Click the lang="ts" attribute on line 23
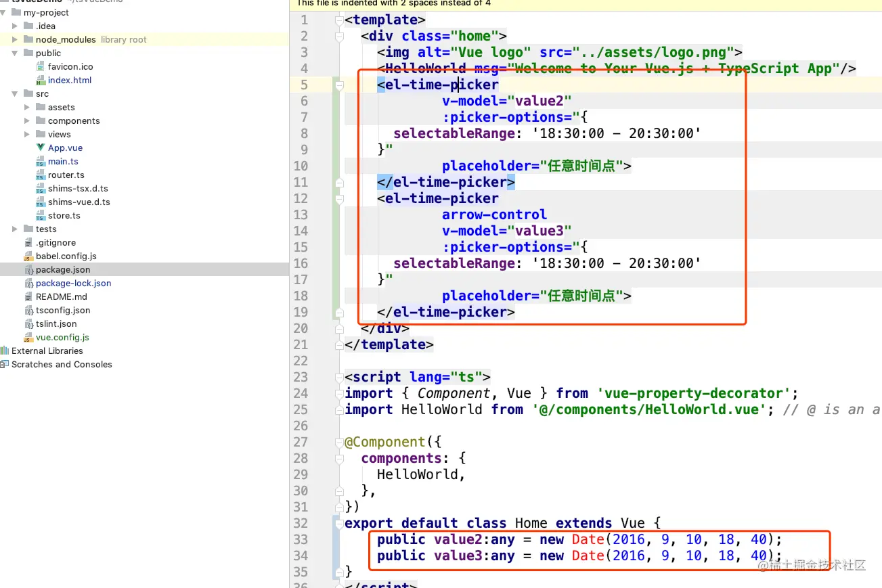Viewport: 882px width, 588px height. [x=446, y=378]
